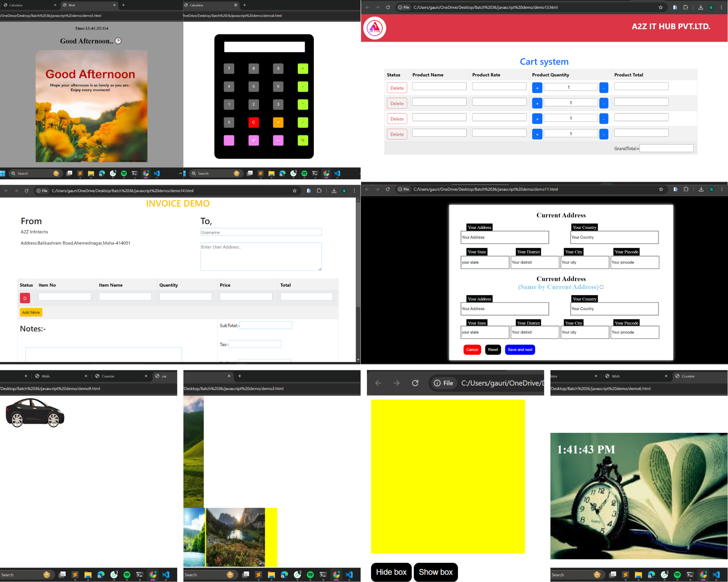Go back in the demo11 browser window

point(367,189)
